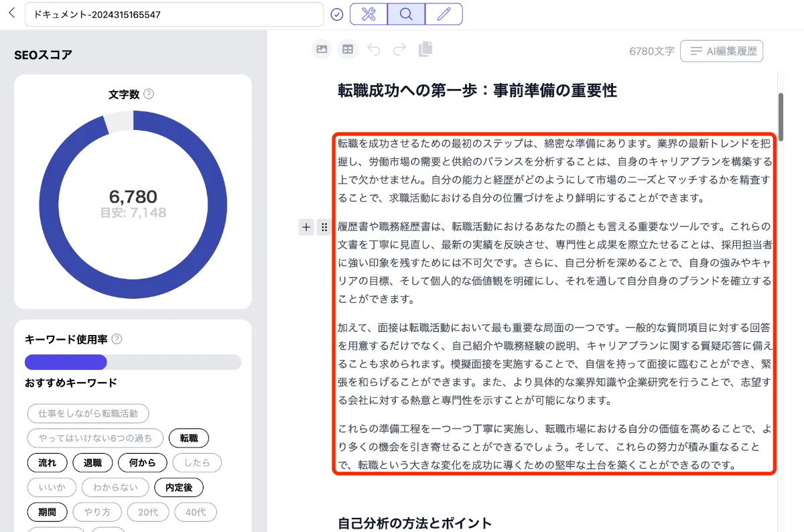Redo the last edit
Viewport: 804px width, 532px height.
click(399, 49)
